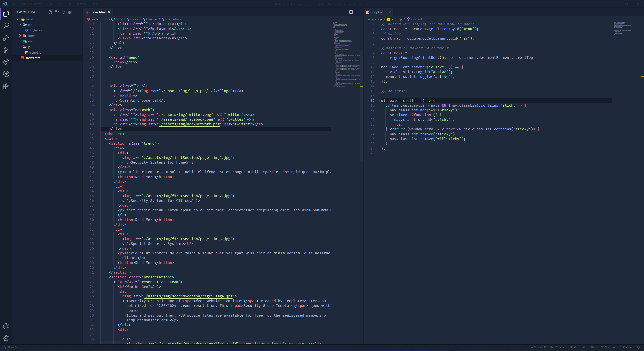Image resolution: width=644 pixels, height=351 pixels.
Task: Click the VS Code logo icon
Action: pyautogui.click(x=5, y=4)
